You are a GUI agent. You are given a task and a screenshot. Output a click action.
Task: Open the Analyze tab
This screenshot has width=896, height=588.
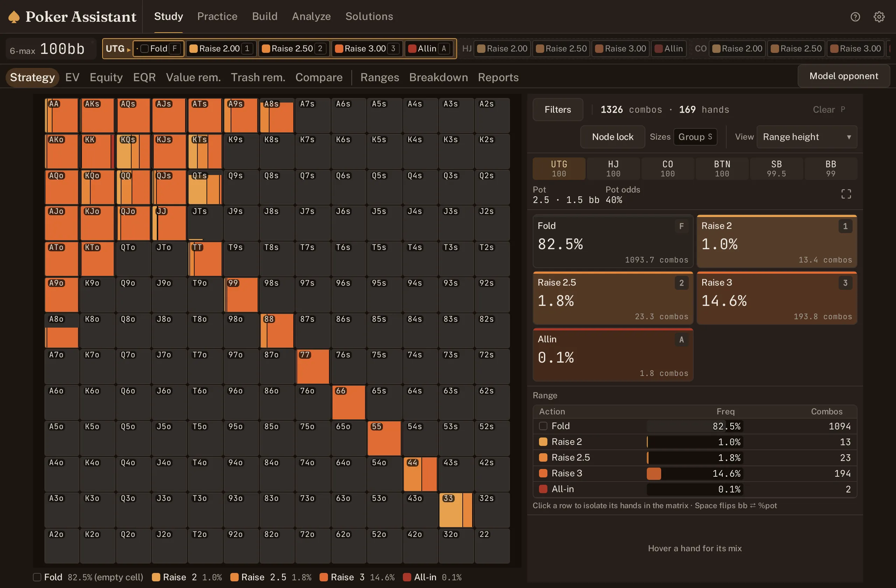(311, 16)
